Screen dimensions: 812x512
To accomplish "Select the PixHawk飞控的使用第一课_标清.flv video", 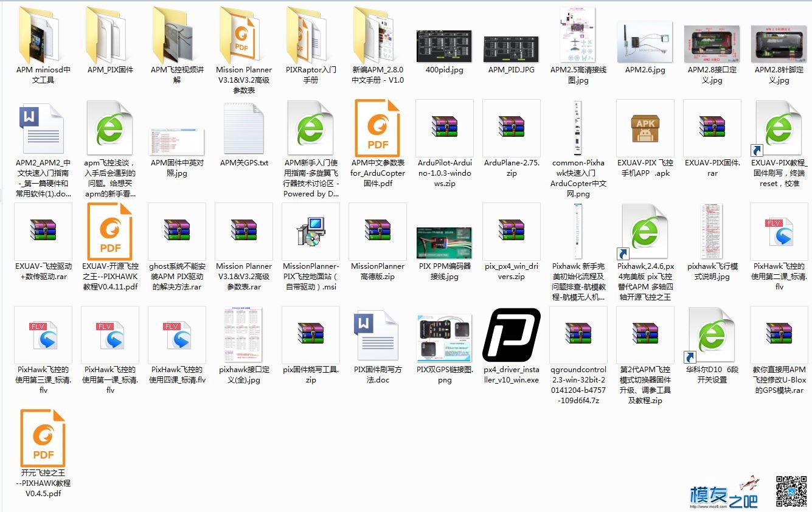I will [x=110, y=336].
